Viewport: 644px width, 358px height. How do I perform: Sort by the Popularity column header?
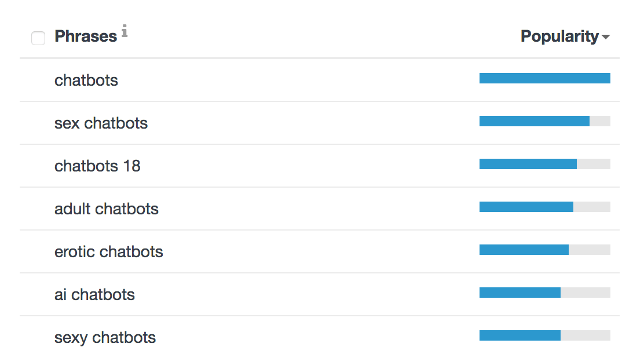pos(559,36)
